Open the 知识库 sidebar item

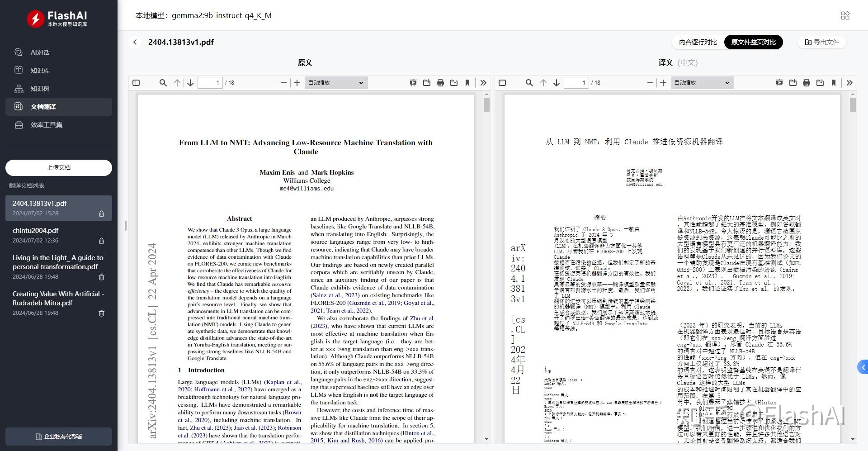pyautogui.click(x=59, y=71)
